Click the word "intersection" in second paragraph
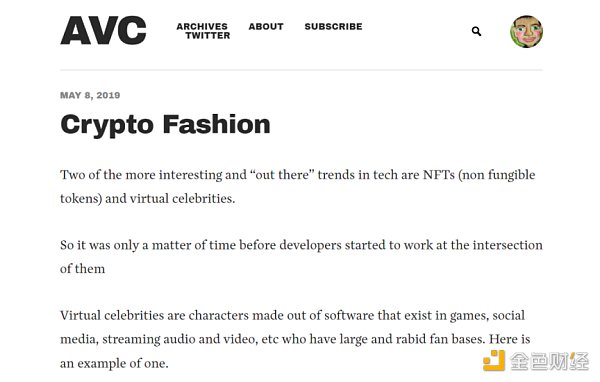This screenshot has width=600, height=382. (x=507, y=245)
